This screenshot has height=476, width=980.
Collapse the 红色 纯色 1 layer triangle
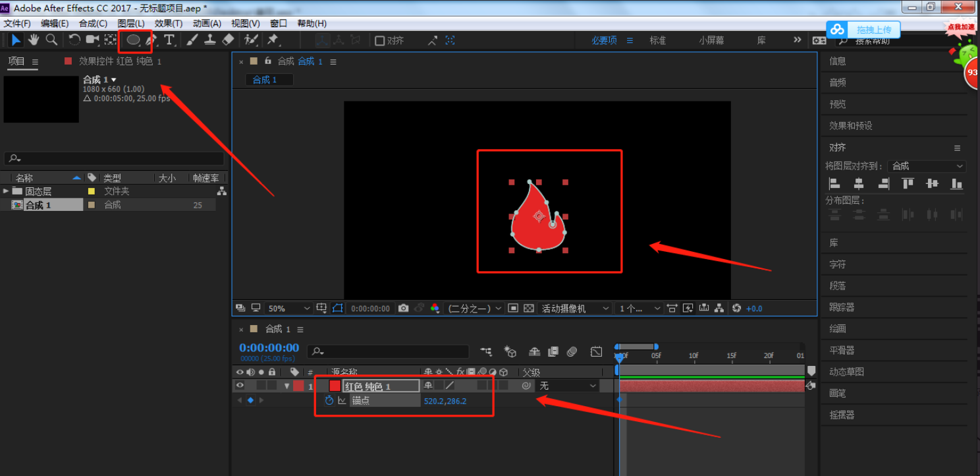click(x=287, y=386)
